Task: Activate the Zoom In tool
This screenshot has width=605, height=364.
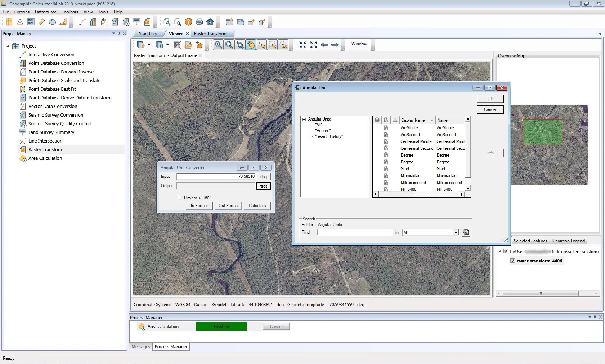Action: [218, 45]
